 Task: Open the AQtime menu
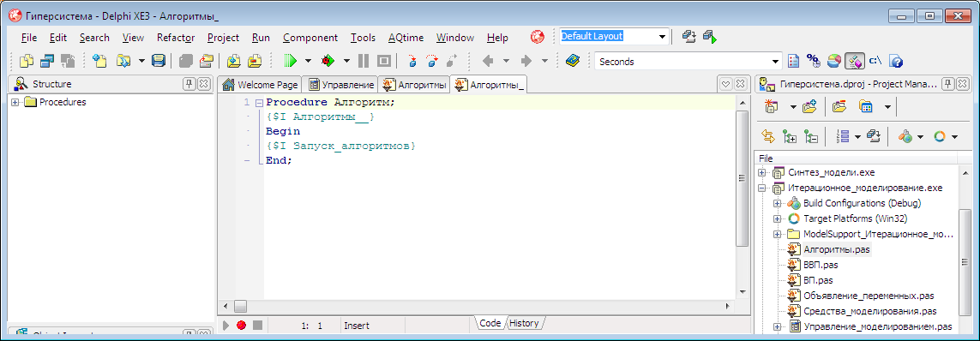tap(406, 38)
